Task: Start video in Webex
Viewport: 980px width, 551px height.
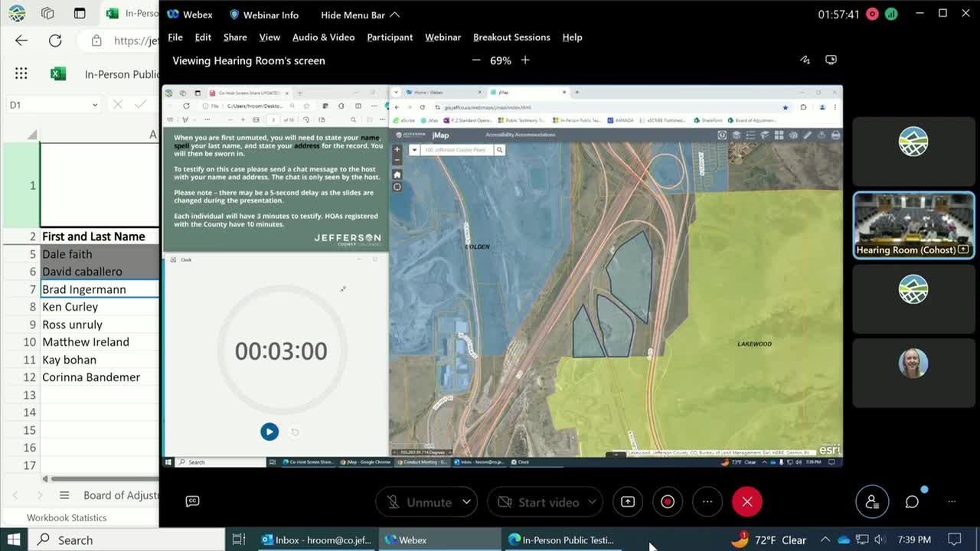Action: pyautogui.click(x=538, y=502)
